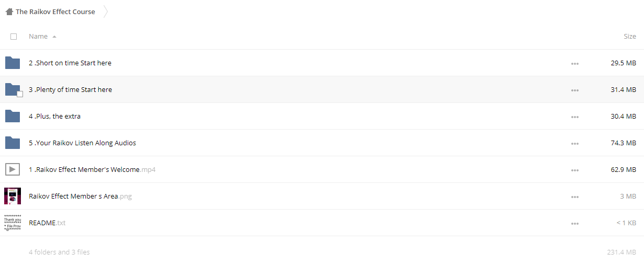Toggle the select-all checkbox in header

[x=14, y=37]
